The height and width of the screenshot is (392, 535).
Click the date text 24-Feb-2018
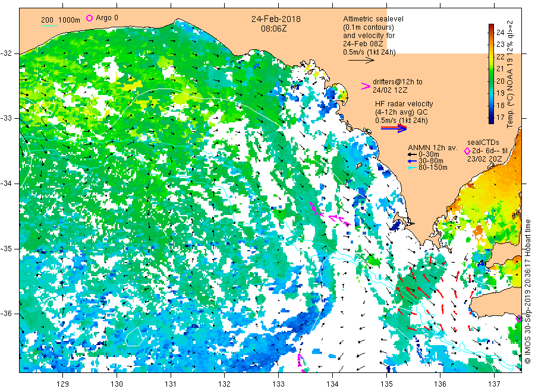coord(276,19)
